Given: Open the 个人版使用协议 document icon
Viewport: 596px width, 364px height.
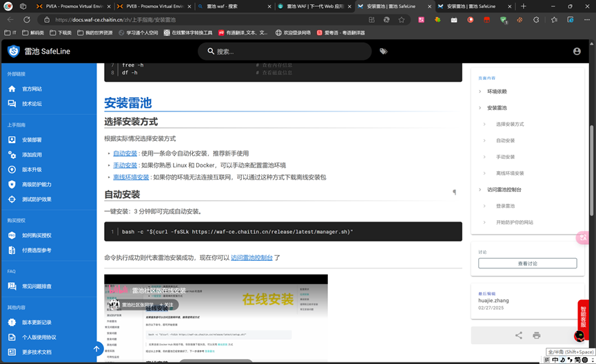Looking at the screenshot, I should point(12,337).
